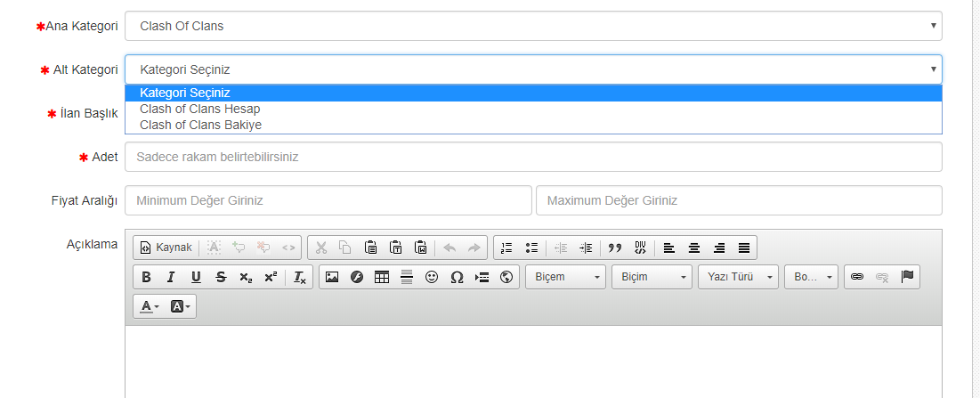The image size is (980, 398).
Task: Decrease indent in the editor
Action: [x=561, y=248]
